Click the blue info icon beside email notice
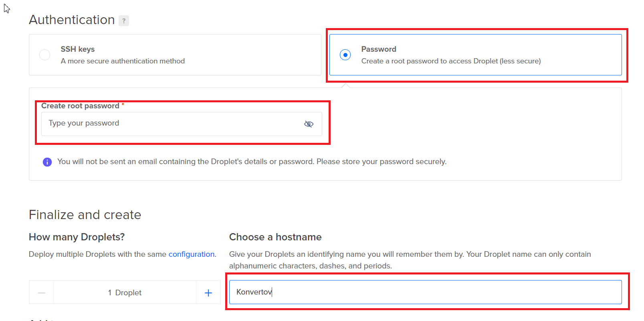This screenshot has height=321, width=644. [47, 162]
